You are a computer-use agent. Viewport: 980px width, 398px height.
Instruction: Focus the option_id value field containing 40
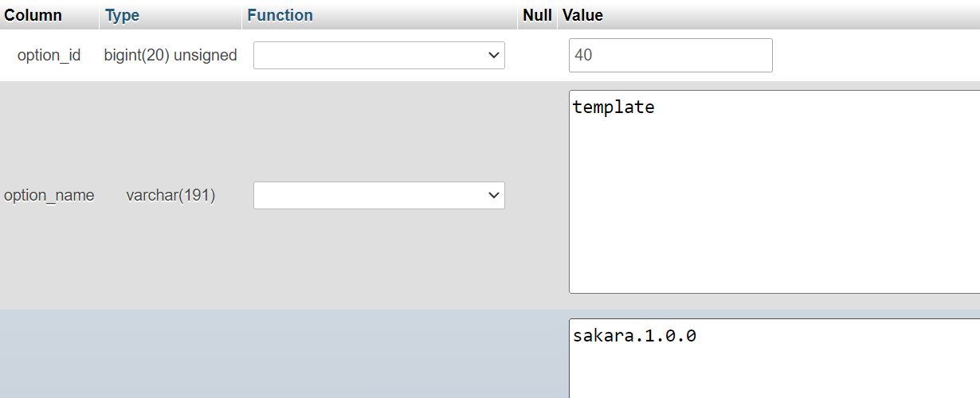(670, 56)
